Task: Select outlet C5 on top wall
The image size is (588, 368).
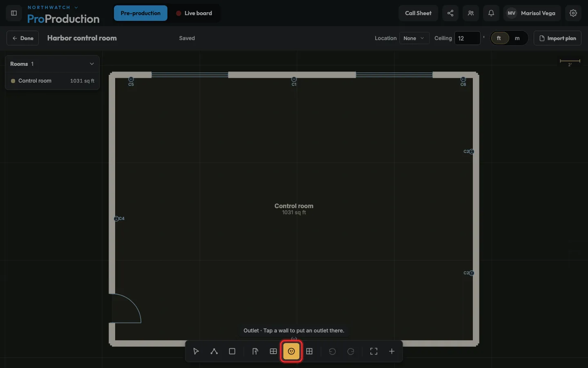Action: [131, 79]
